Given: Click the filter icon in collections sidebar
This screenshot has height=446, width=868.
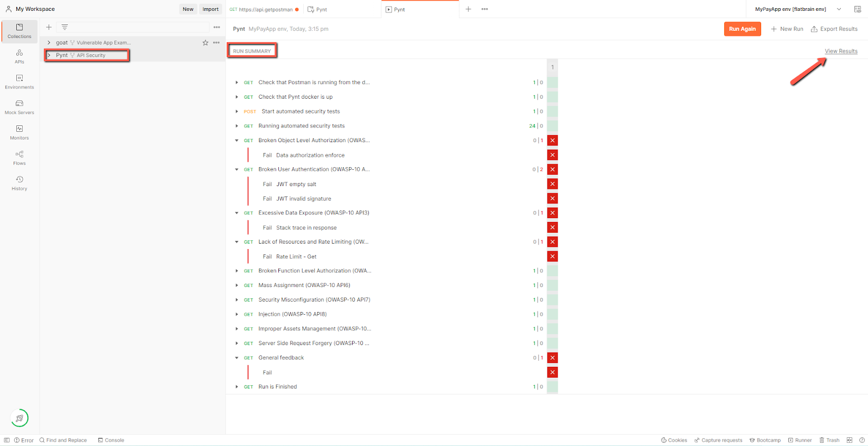Looking at the screenshot, I should click(65, 27).
